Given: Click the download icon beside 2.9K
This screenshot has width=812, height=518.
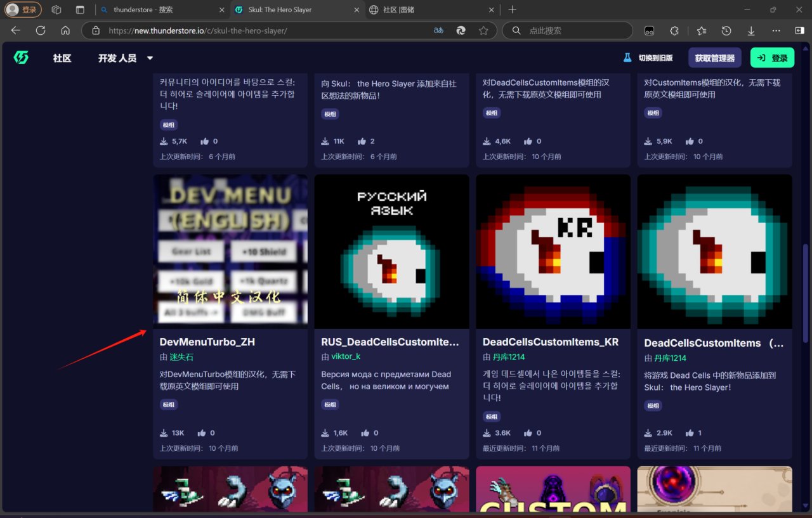Looking at the screenshot, I should coord(649,433).
